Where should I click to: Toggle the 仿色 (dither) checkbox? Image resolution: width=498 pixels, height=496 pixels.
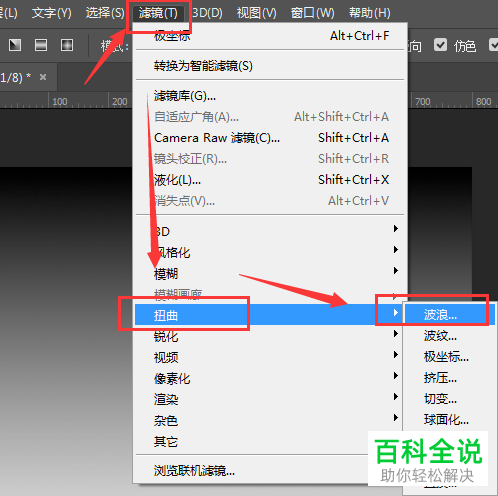[x=440, y=45]
